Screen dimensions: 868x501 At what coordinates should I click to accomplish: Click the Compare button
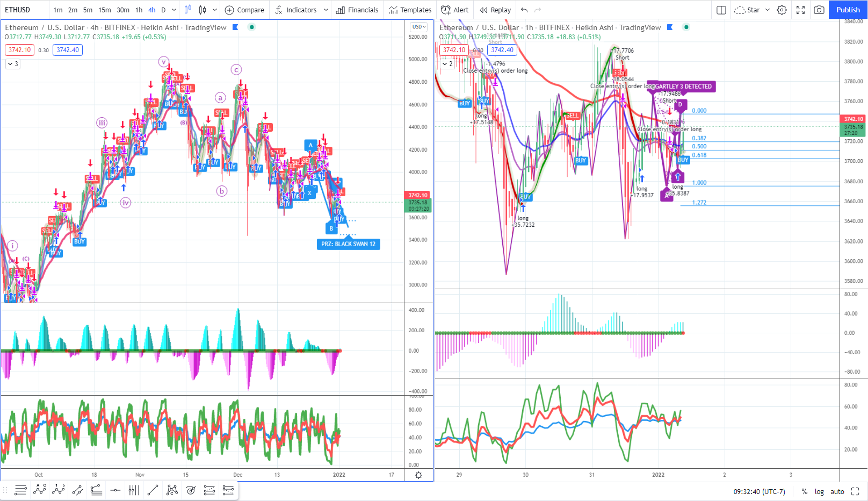(x=244, y=10)
